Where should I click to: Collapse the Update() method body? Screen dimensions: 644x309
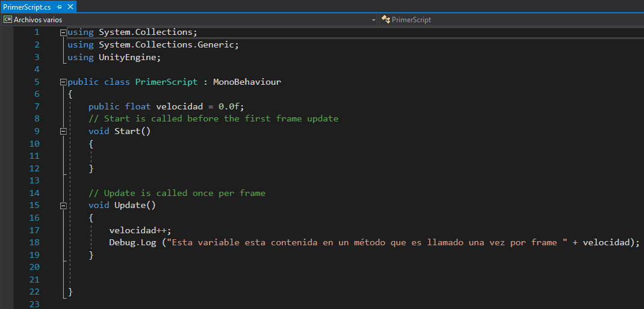pyautogui.click(x=64, y=206)
